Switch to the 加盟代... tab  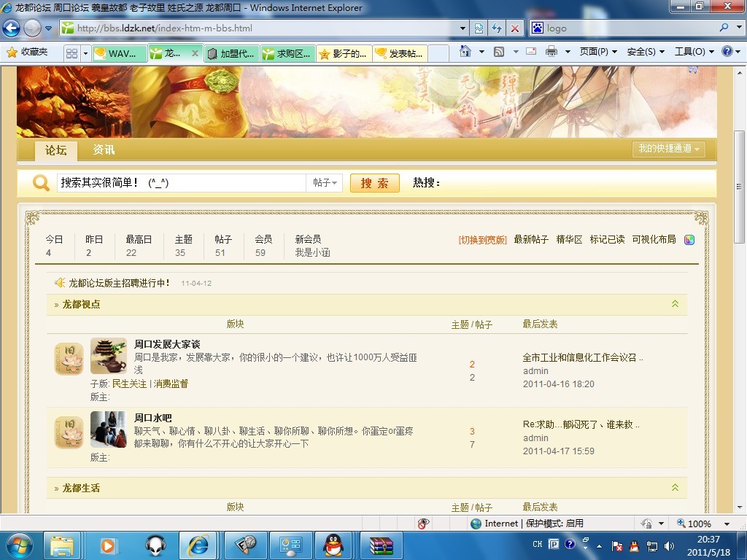pos(232,54)
